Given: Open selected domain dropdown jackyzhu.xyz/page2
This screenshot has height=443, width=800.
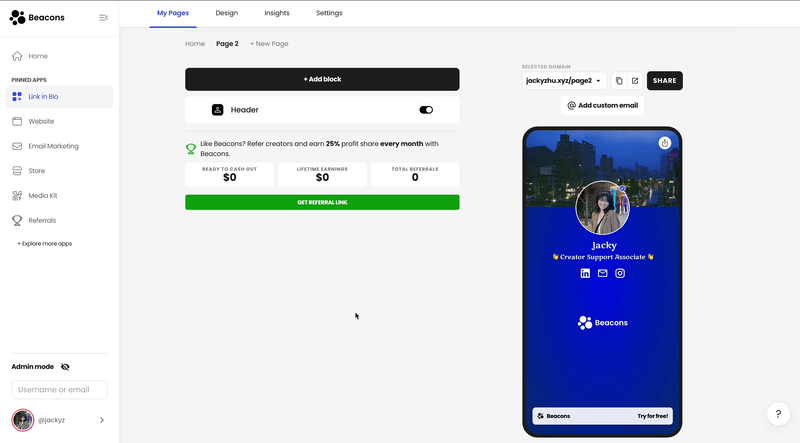Looking at the screenshot, I should [564, 81].
